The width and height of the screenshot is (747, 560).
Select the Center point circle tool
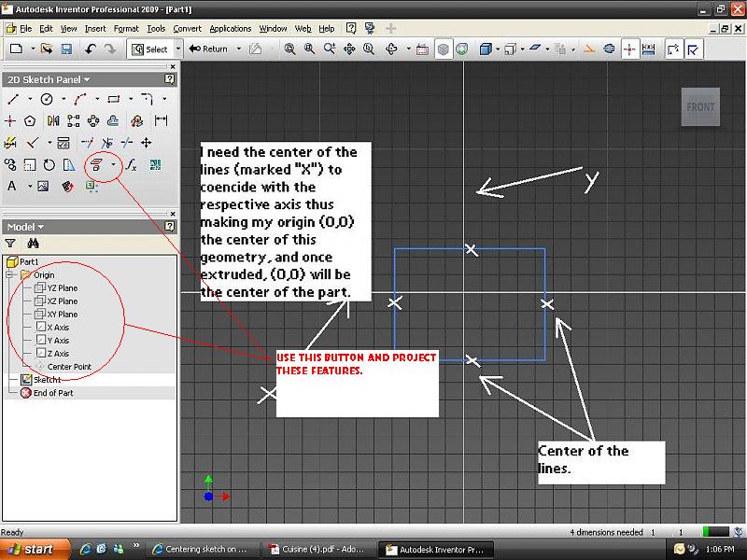[47, 99]
